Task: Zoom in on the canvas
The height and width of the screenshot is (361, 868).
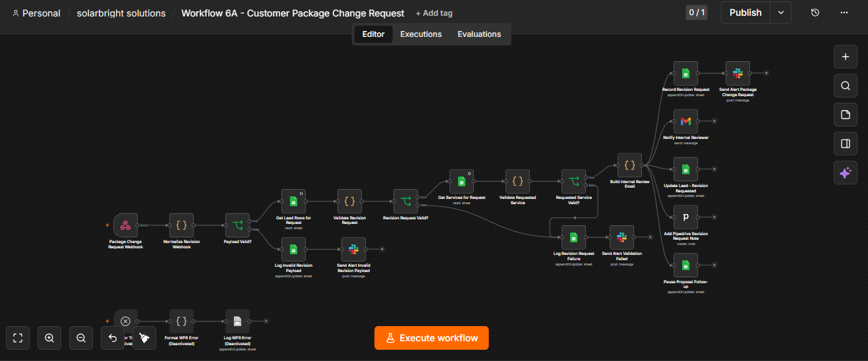Action: tap(49, 338)
